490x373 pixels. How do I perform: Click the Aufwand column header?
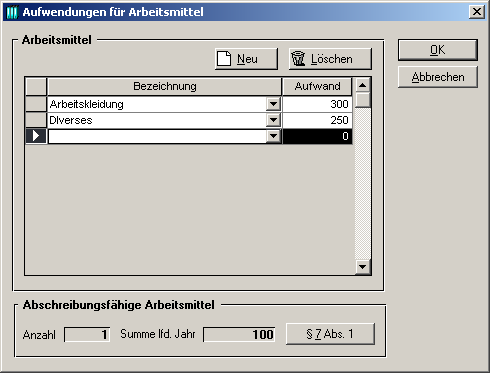(x=317, y=86)
